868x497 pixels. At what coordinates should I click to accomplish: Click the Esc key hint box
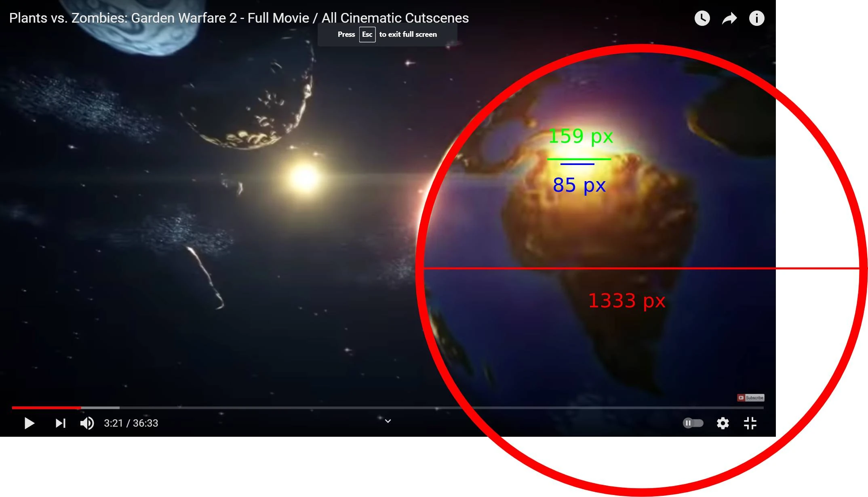367,34
